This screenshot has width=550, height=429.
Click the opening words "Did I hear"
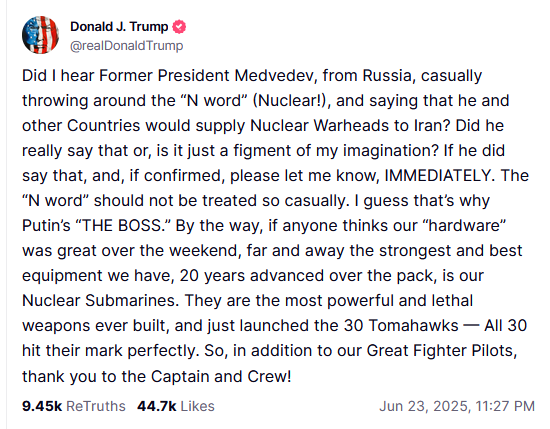click(x=58, y=75)
